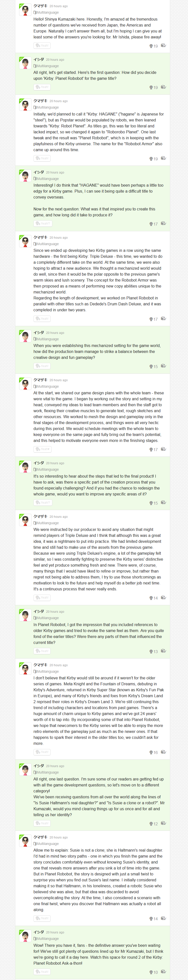
Task: Click the Multilanguage icon under Kumazaki's name
Action: pos(35,13)
